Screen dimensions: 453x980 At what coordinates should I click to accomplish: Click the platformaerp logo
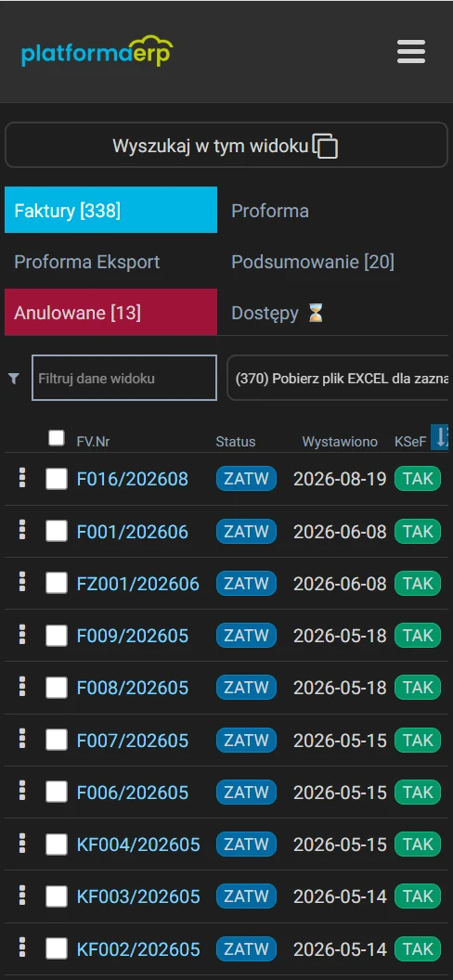point(97,51)
